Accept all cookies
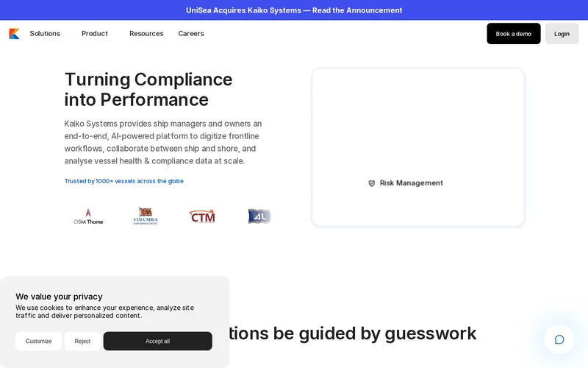The image size is (588, 368). coord(157,341)
